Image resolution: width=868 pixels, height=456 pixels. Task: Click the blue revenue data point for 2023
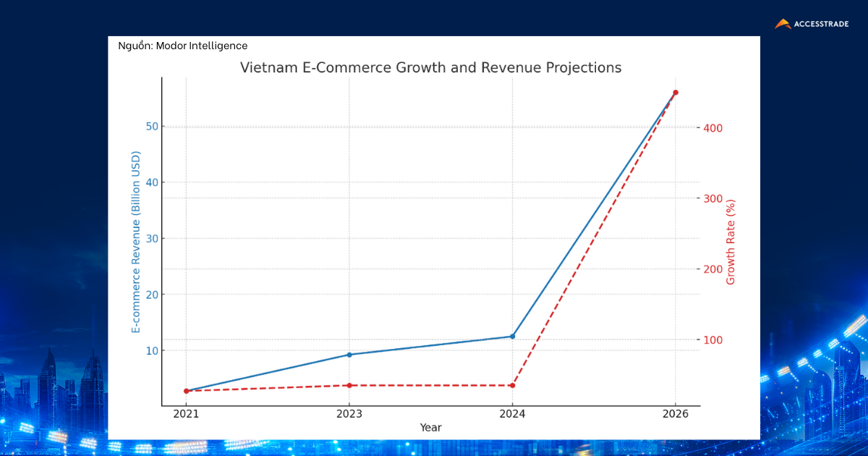349,355
